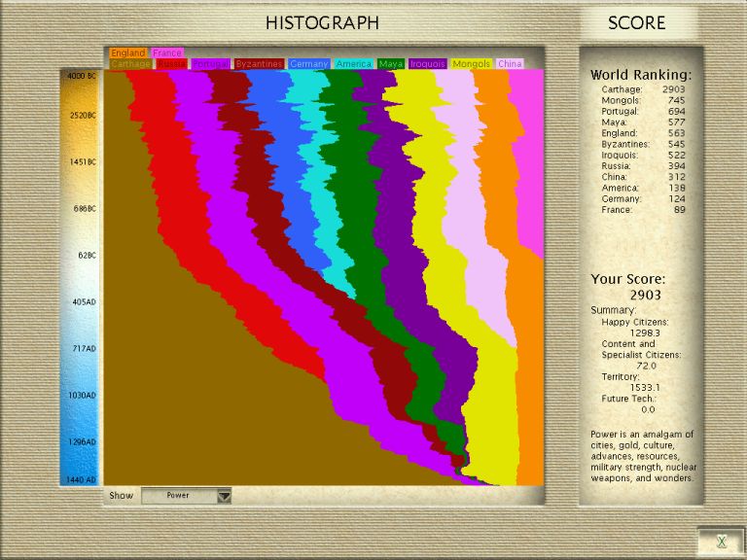747x560 pixels.
Task: Click the Byzantines legend label
Action: (259, 64)
